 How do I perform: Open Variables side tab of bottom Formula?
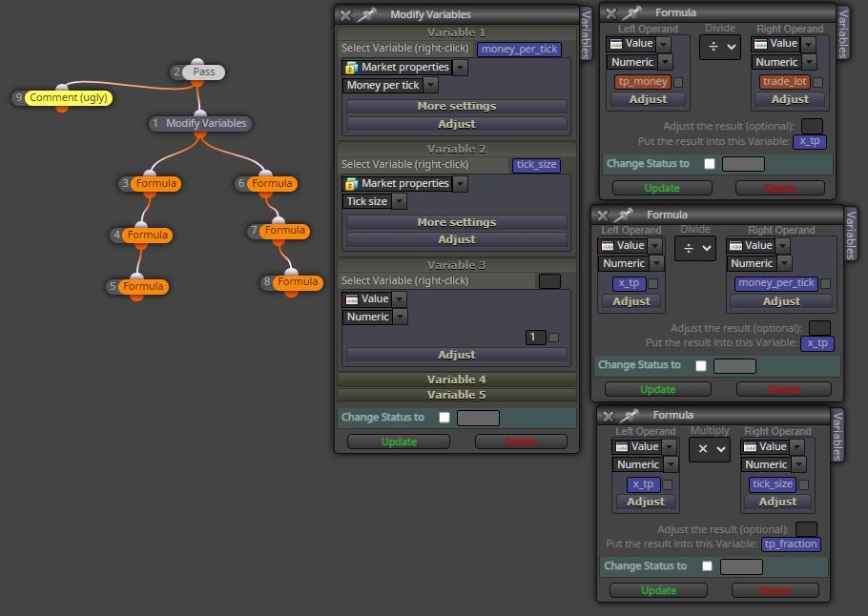[x=837, y=436]
